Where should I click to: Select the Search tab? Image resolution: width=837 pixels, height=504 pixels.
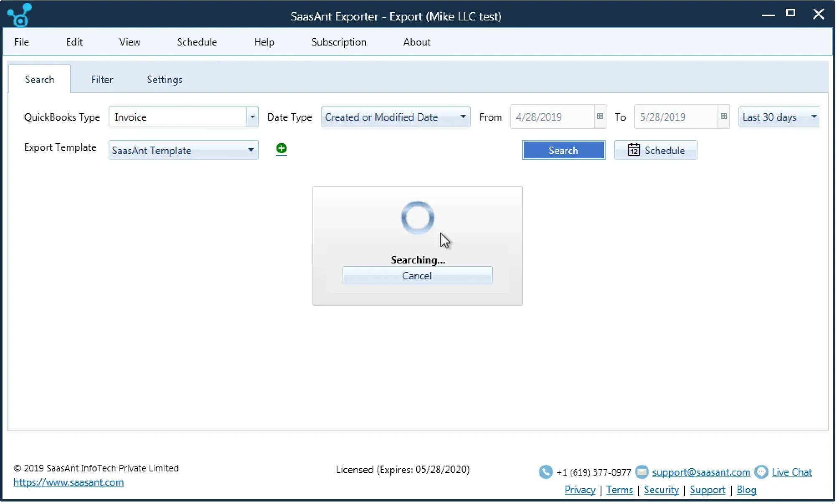pos(40,79)
